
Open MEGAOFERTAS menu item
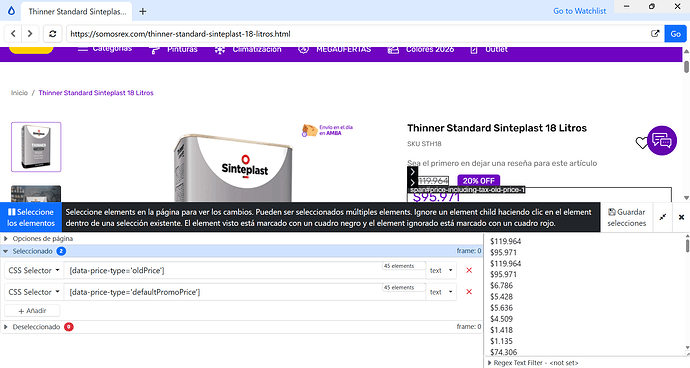coord(334,49)
